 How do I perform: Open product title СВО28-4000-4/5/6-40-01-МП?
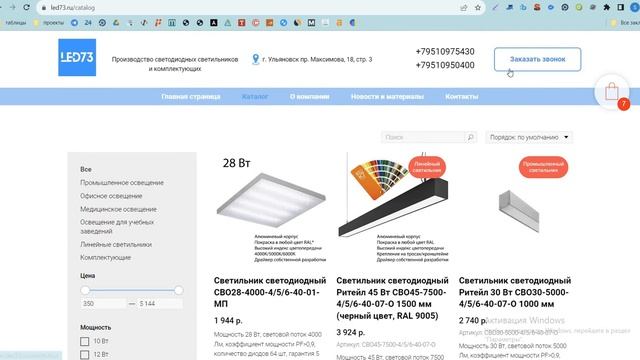coord(270,292)
